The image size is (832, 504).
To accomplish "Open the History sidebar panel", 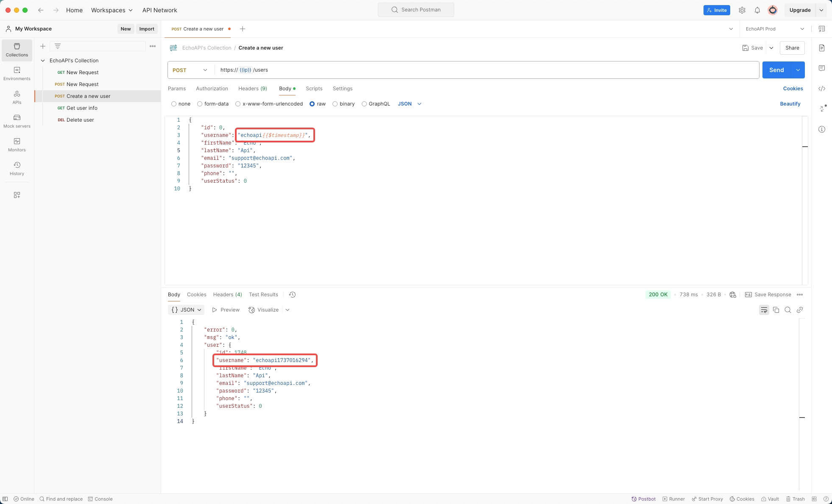I will pyautogui.click(x=17, y=169).
